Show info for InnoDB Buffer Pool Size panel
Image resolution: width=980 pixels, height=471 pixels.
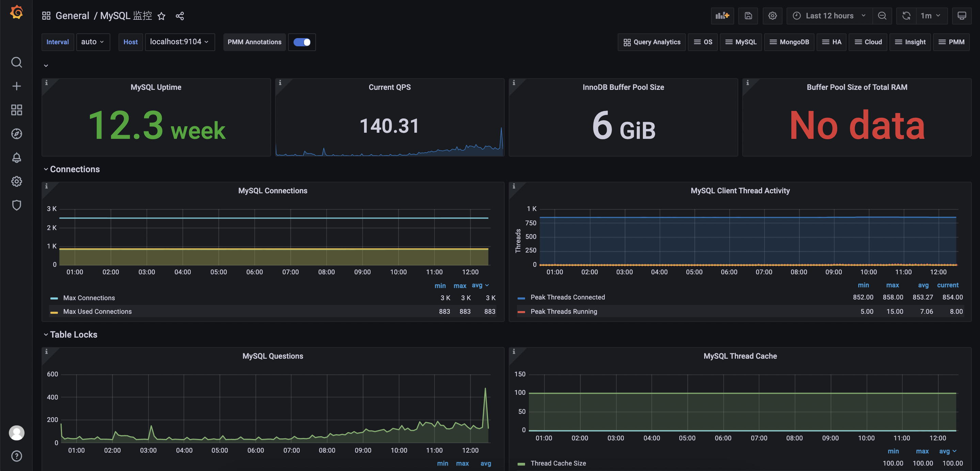(x=513, y=82)
